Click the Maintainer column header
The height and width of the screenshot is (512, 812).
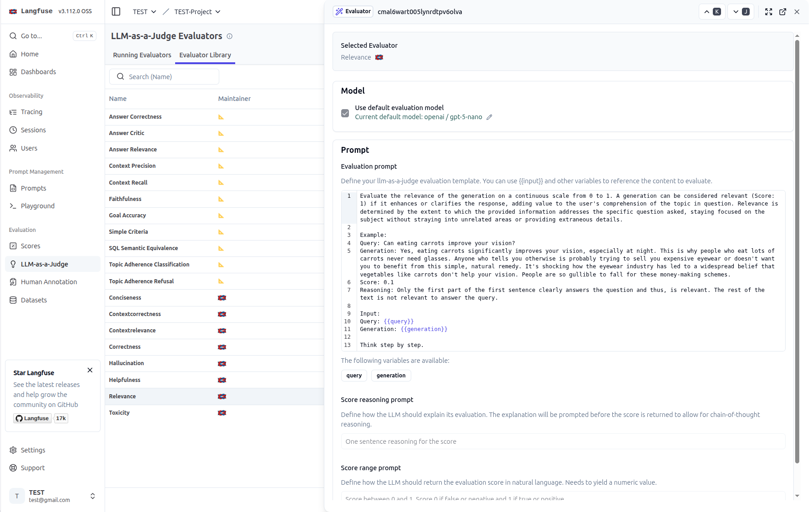(234, 99)
